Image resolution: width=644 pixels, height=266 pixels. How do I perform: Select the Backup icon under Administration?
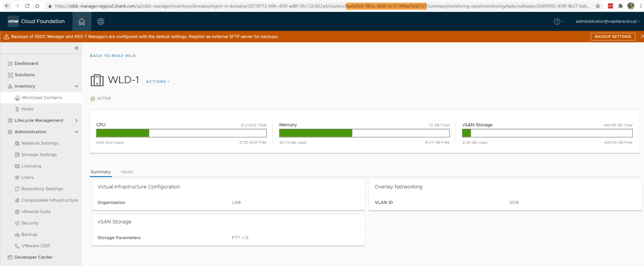pyautogui.click(x=17, y=234)
